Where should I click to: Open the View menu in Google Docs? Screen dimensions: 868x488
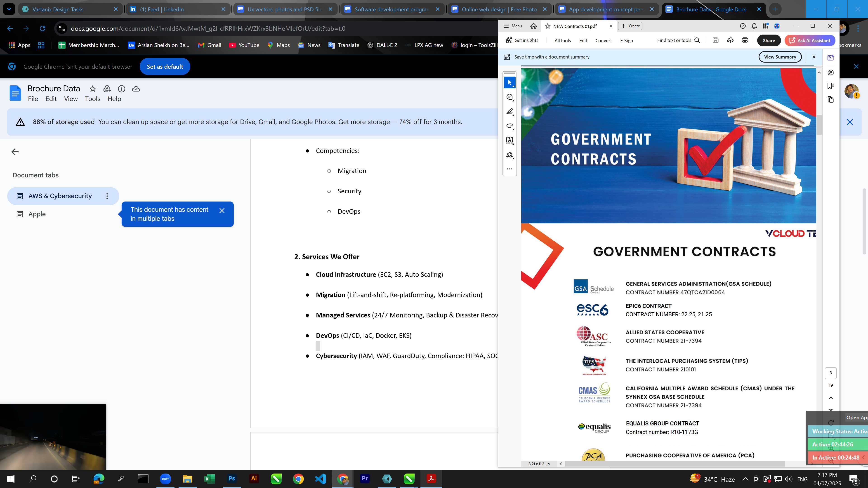click(71, 99)
